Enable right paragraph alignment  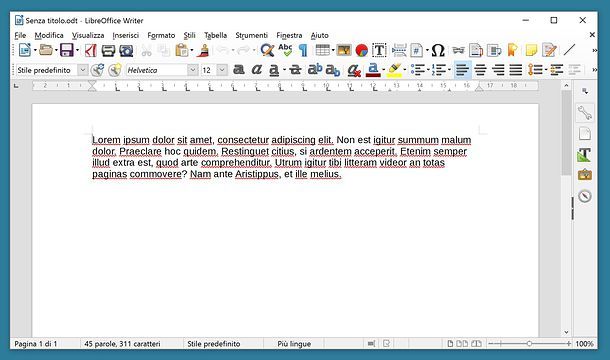pos(498,70)
